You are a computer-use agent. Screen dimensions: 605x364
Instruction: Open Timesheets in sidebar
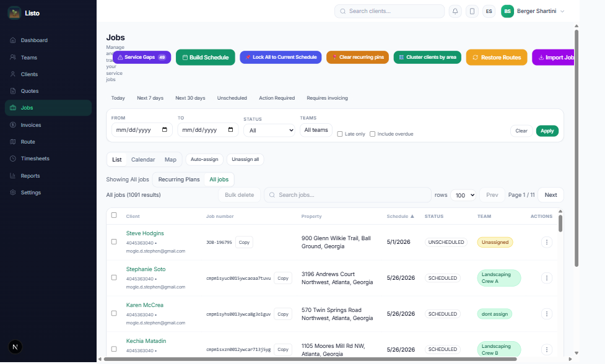(x=48, y=158)
